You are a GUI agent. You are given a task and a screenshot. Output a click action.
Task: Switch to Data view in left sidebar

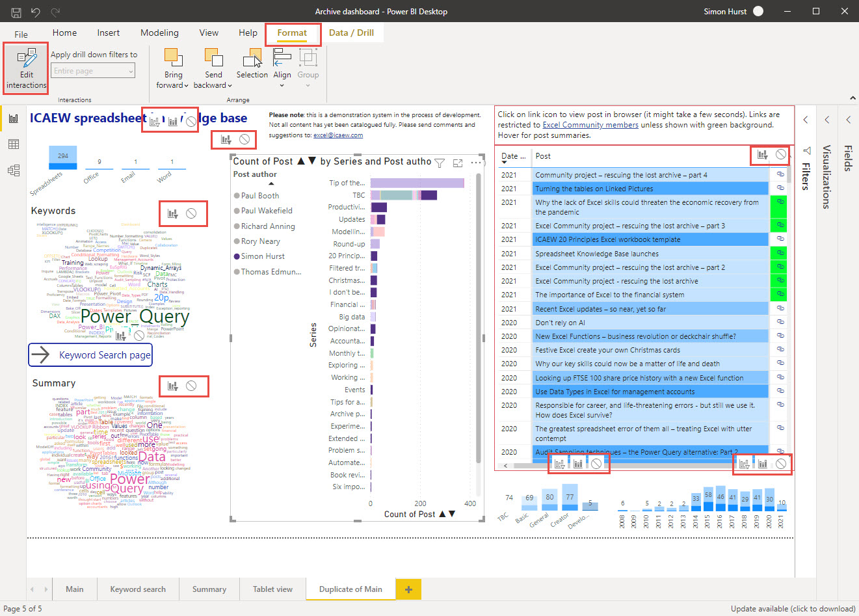tap(13, 144)
